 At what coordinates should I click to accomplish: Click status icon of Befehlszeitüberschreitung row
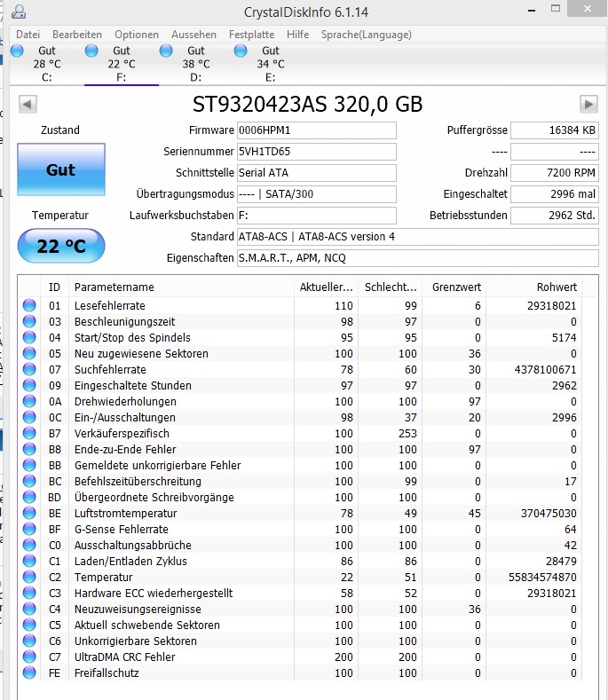coord(29,481)
